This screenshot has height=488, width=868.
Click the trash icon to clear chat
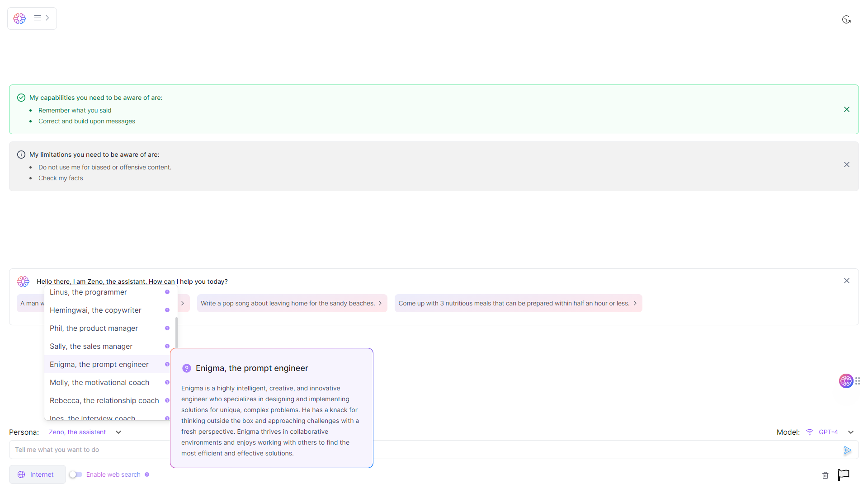click(x=825, y=475)
